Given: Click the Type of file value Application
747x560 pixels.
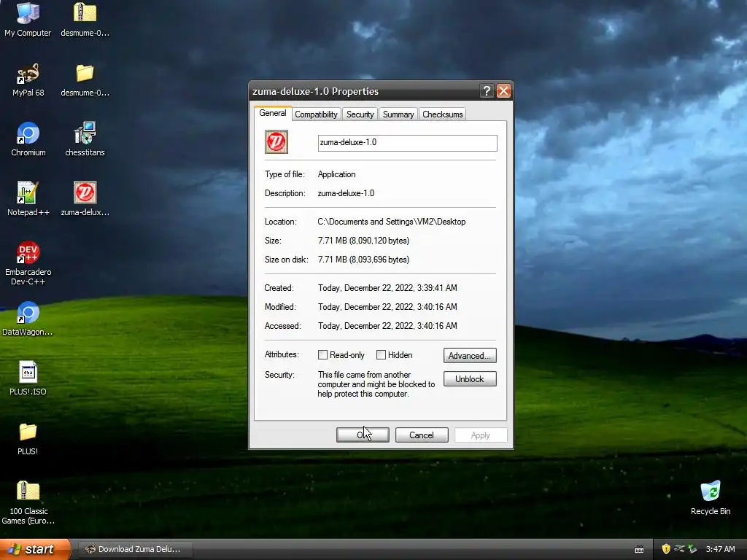Looking at the screenshot, I should pos(337,174).
